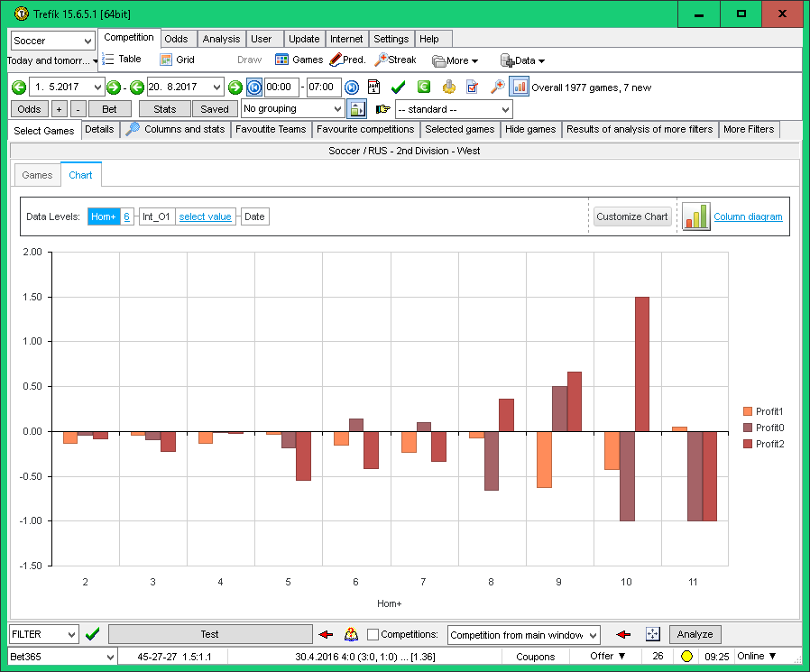Image resolution: width=810 pixels, height=672 pixels.
Task: Click the magnifier search icon in toolbar
Action: [497, 87]
